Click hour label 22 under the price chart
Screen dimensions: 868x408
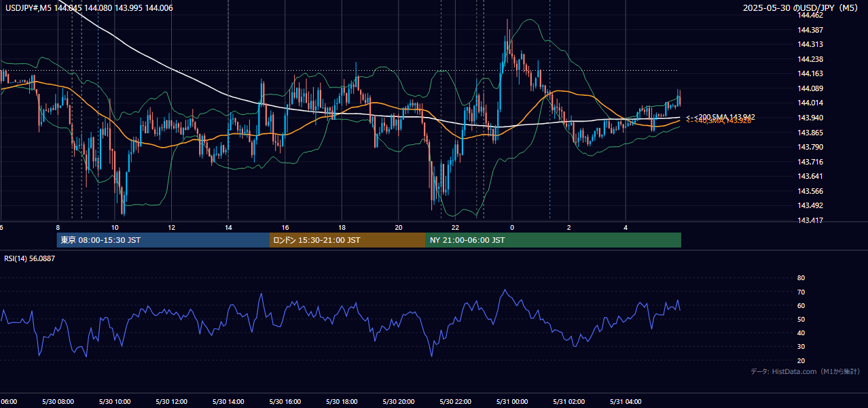[456, 227]
